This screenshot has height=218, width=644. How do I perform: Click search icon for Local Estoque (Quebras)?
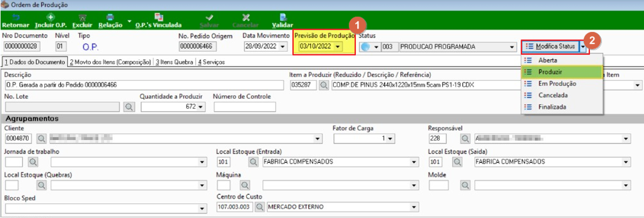41,185
